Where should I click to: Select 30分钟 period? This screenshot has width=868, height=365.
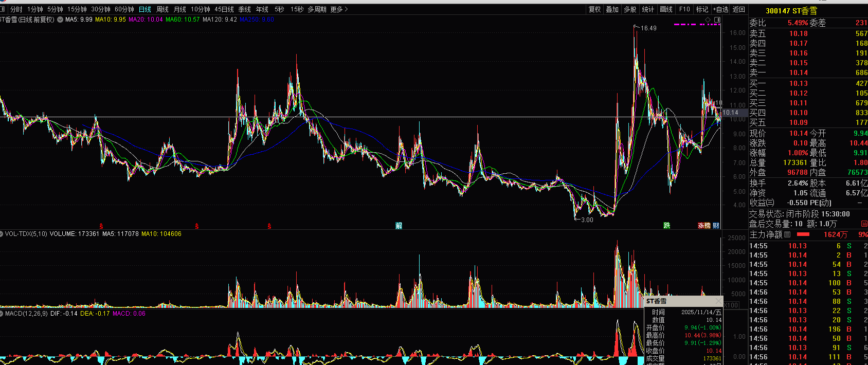101,9
